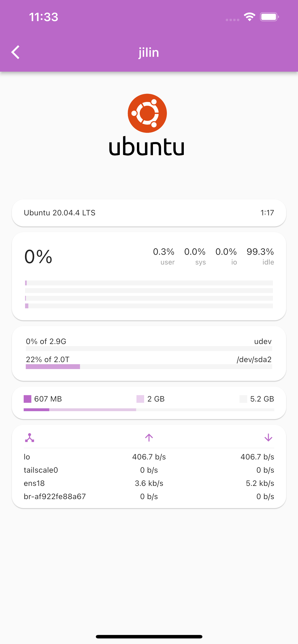Click the 2 GB light purple swatch

pyautogui.click(x=140, y=399)
